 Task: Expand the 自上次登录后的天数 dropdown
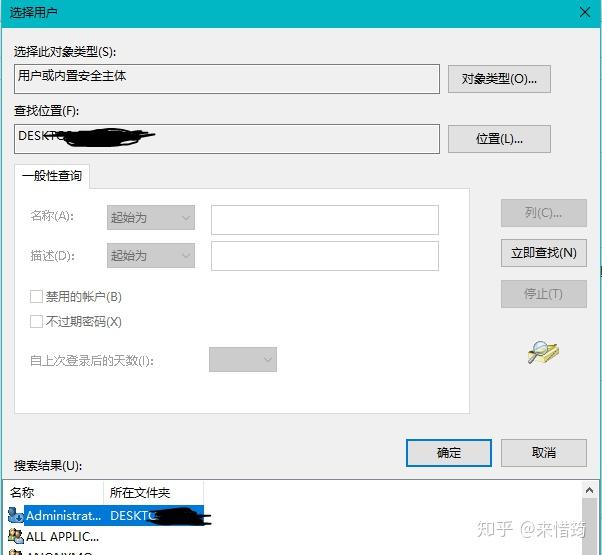[x=243, y=359]
